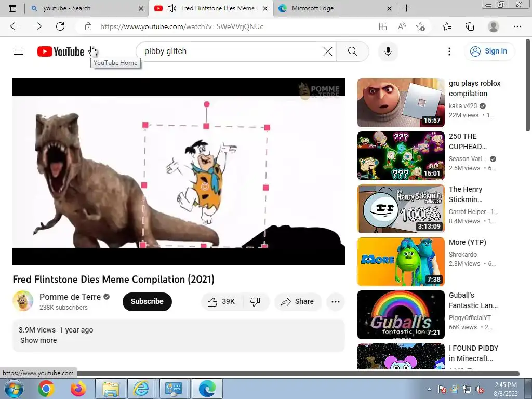Add this page to favorites
The height and width of the screenshot is (399, 532).
(420, 26)
